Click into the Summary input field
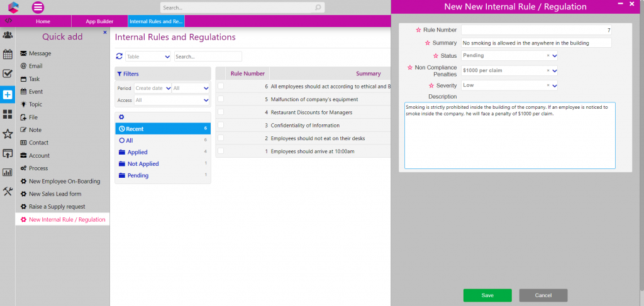 [536, 43]
